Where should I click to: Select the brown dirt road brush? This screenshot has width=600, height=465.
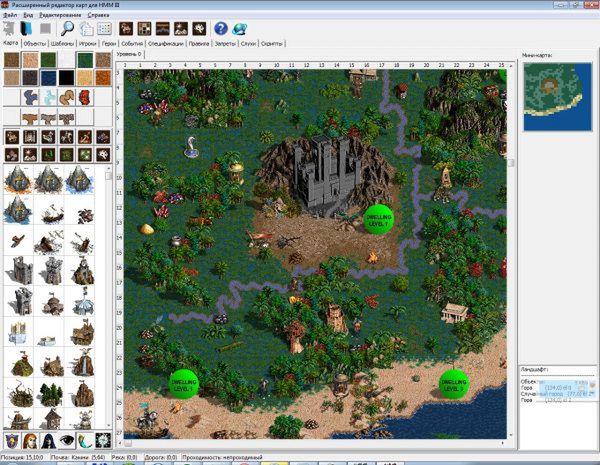30,117
